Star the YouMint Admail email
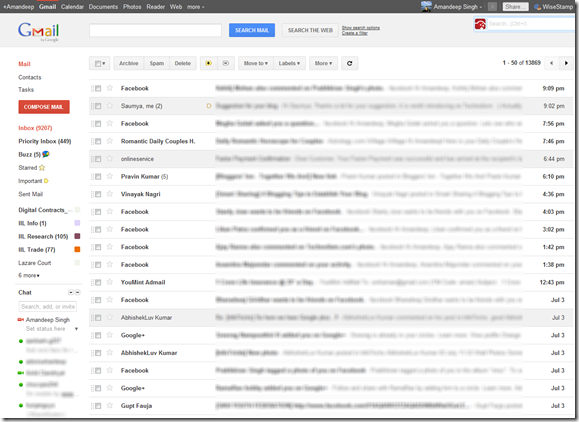The image size is (579, 422). (110, 282)
